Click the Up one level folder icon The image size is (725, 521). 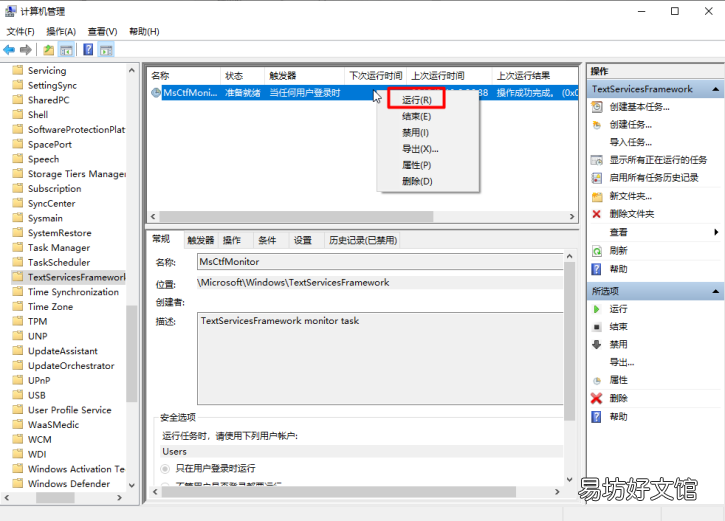pyautogui.click(x=49, y=50)
